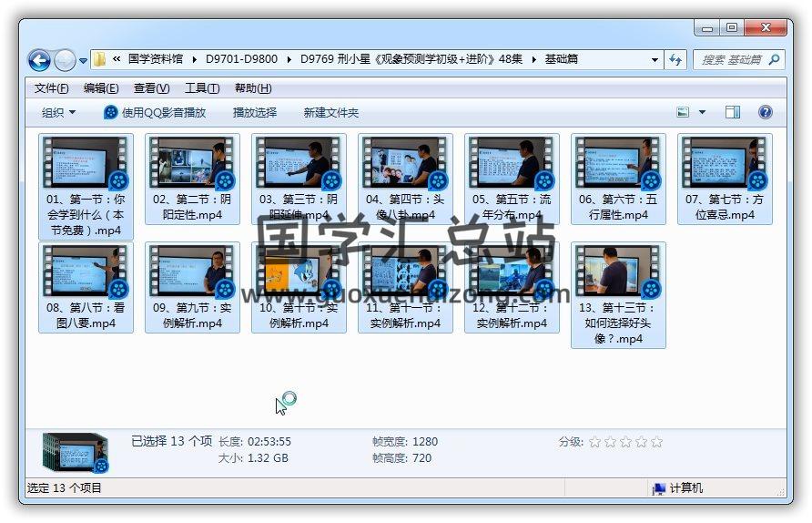Image resolution: width=812 pixels, height=523 pixels.
Task: Toggle the preview pane icon
Action: [x=732, y=112]
